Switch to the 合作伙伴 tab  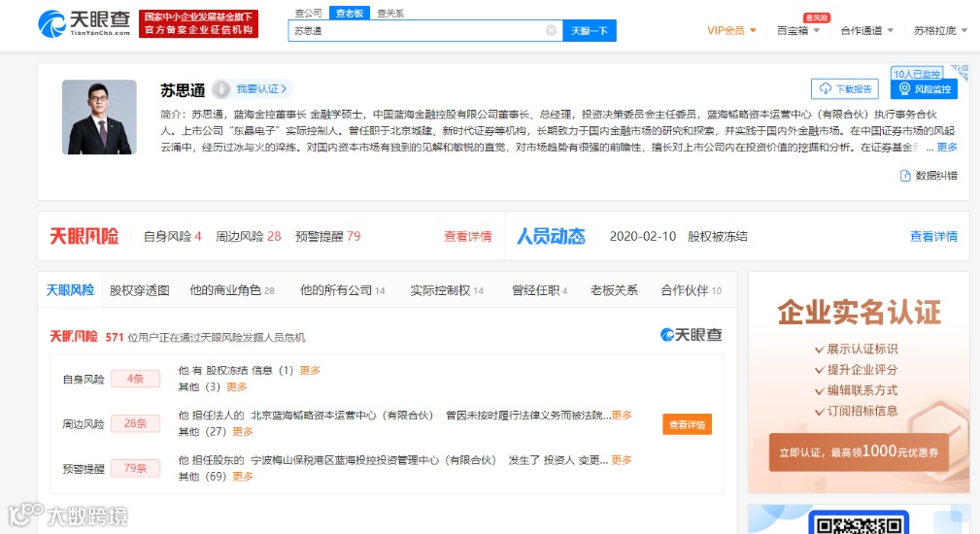(692, 290)
